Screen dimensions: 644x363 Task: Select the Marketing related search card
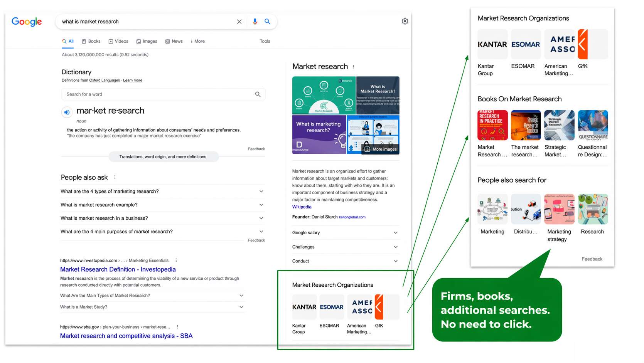(x=492, y=214)
